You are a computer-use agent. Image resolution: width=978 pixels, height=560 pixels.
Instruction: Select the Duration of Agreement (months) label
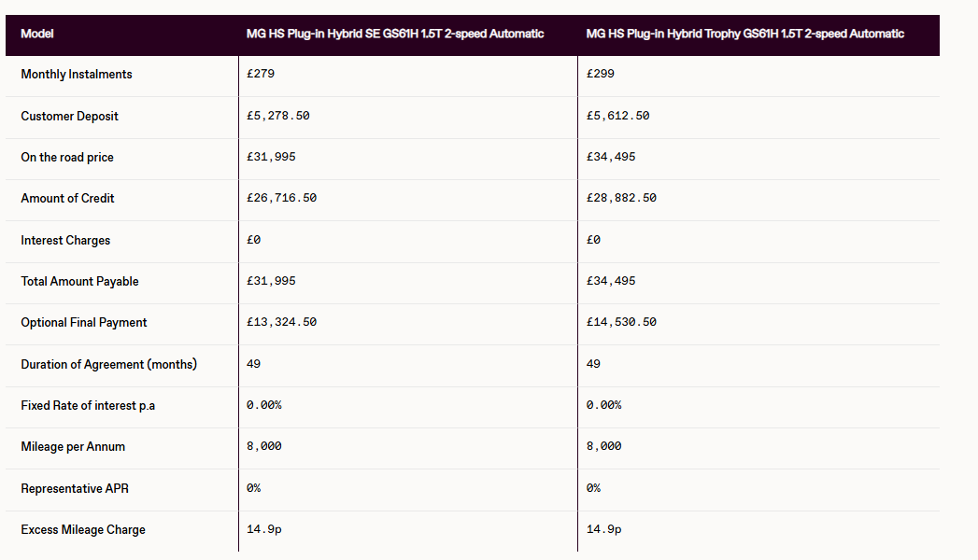pyautogui.click(x=108, y=364)
